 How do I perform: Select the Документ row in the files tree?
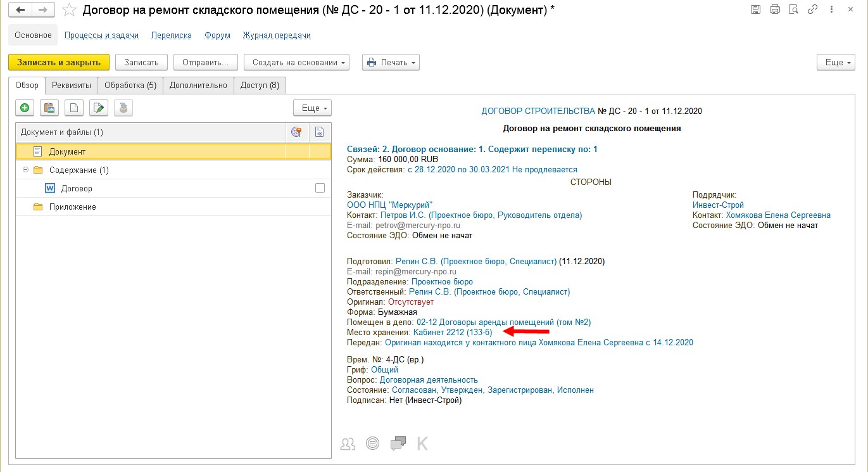(173, 151)
